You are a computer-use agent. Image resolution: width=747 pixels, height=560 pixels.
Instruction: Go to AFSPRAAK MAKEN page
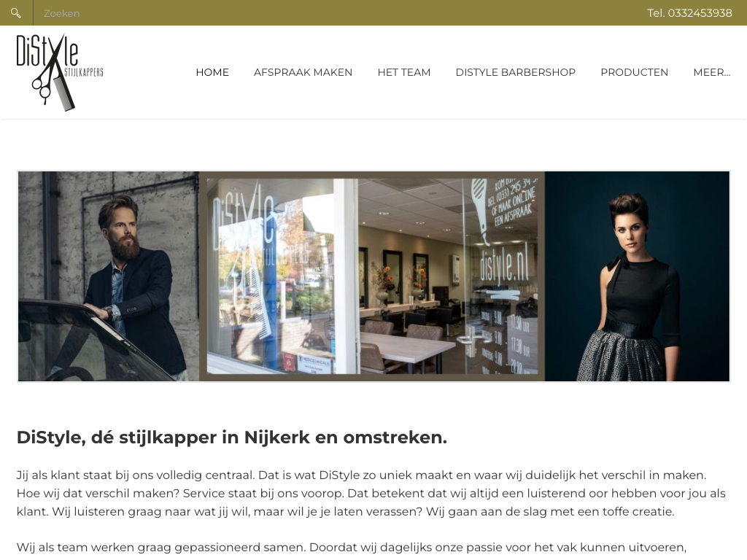[x=303, y=72]
